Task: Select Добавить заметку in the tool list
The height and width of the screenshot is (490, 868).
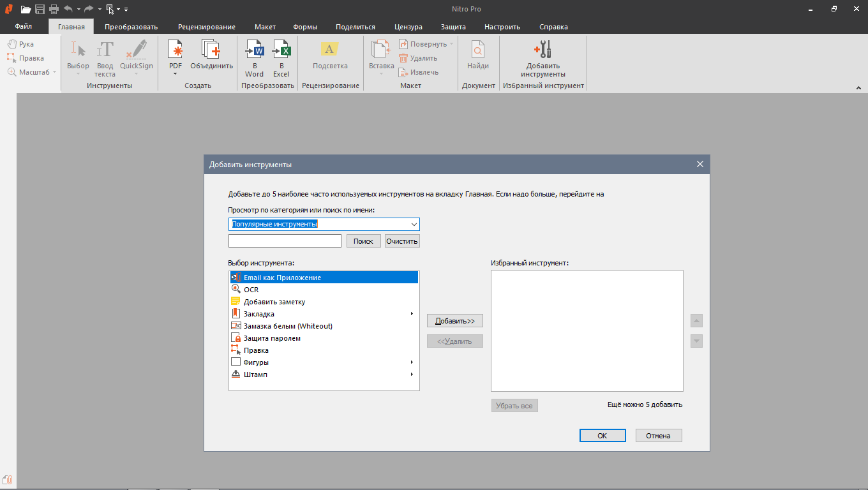Action: click(324, 302)
